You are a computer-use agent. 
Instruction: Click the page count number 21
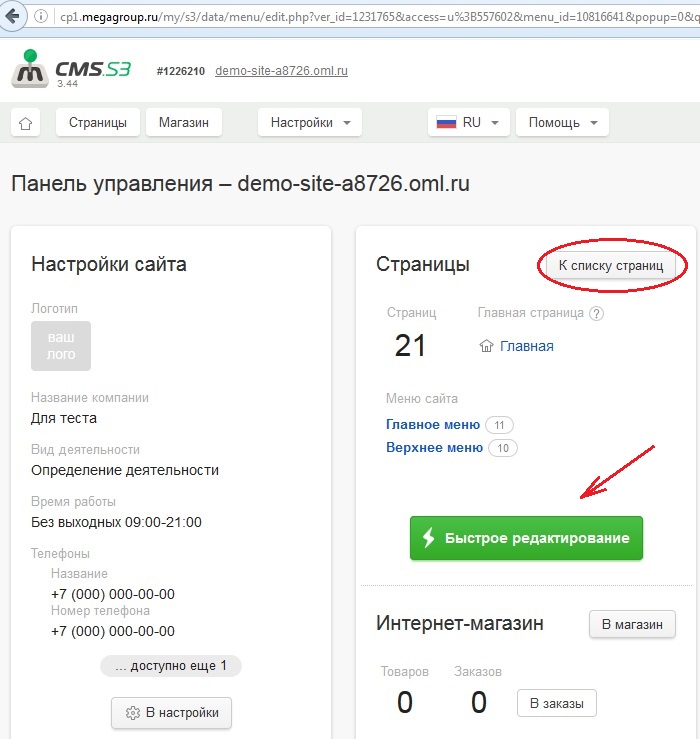[x=410, y=345]
